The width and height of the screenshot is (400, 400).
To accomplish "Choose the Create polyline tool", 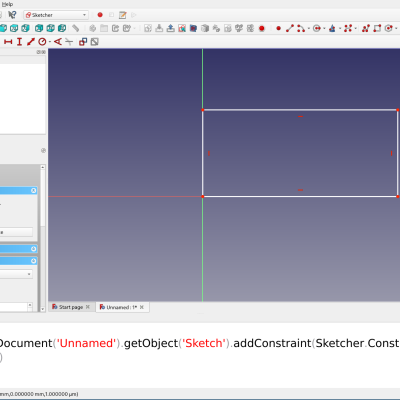I will point(366,28).
